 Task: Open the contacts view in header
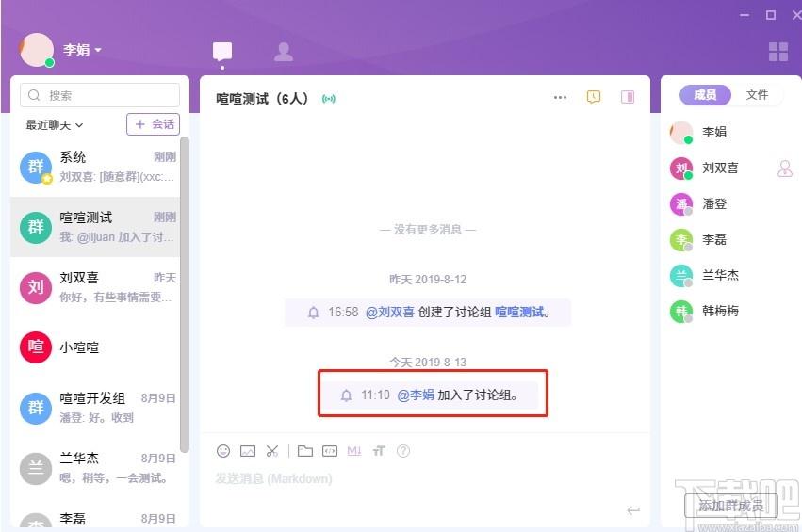coord(284,52)
